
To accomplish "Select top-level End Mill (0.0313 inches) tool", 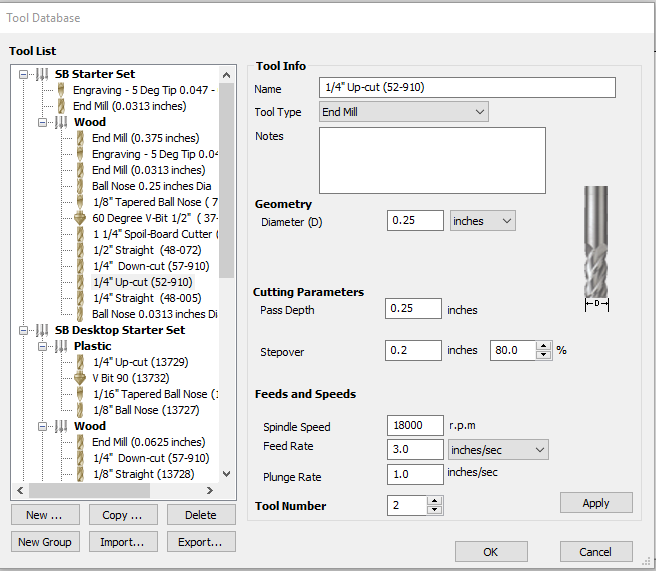I will click(x=129, y=106).
